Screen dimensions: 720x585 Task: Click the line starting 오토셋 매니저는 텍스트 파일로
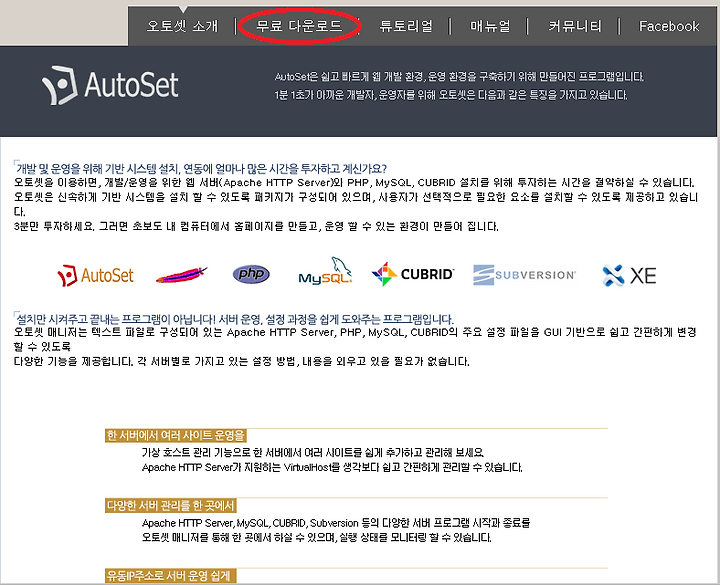pyautogui.click(x=355, y=332)
